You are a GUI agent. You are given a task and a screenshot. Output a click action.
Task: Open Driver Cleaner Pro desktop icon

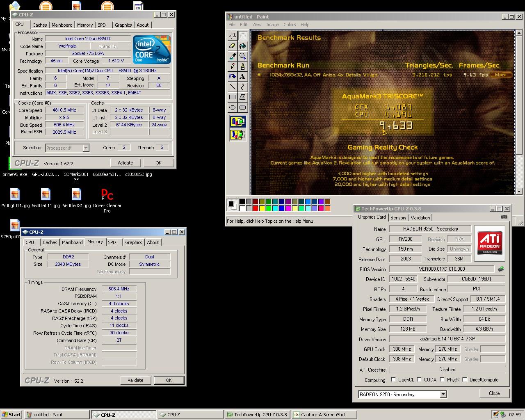pos(107,200)
